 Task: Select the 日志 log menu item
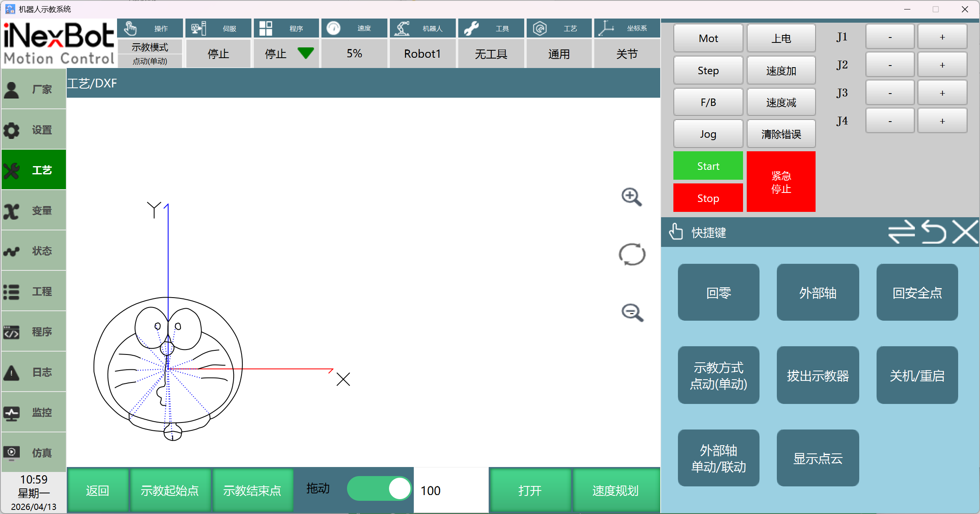34,372
